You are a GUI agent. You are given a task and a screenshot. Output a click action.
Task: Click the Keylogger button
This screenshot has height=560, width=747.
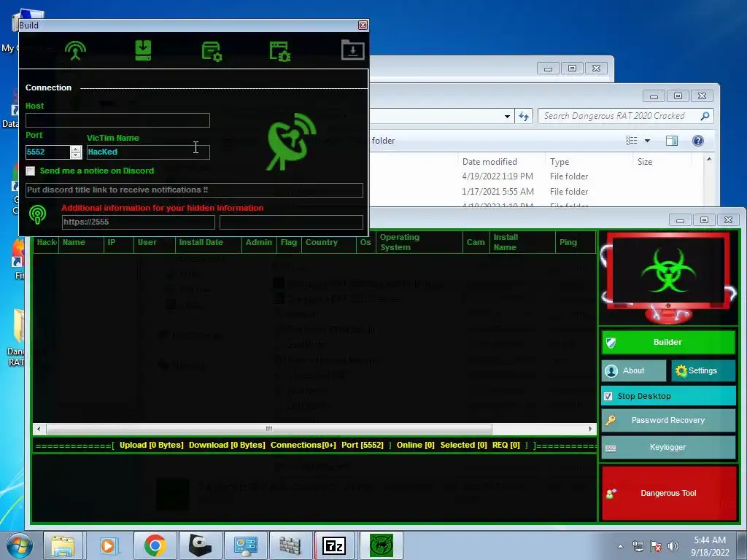tap(668, 448)
